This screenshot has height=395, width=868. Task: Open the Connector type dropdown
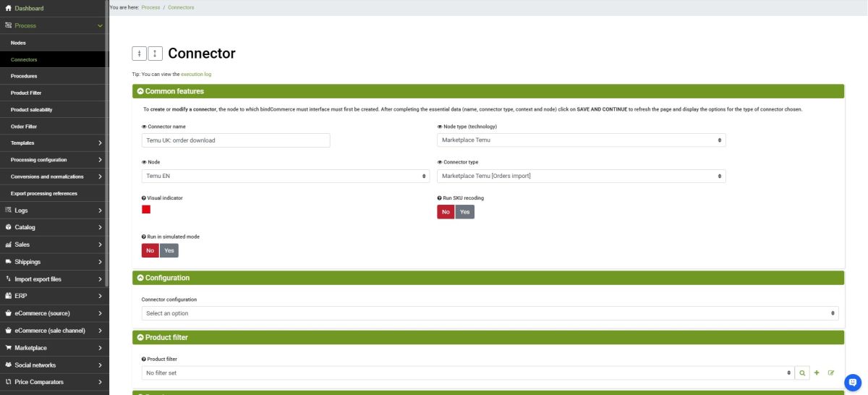(x=581, y=176)
